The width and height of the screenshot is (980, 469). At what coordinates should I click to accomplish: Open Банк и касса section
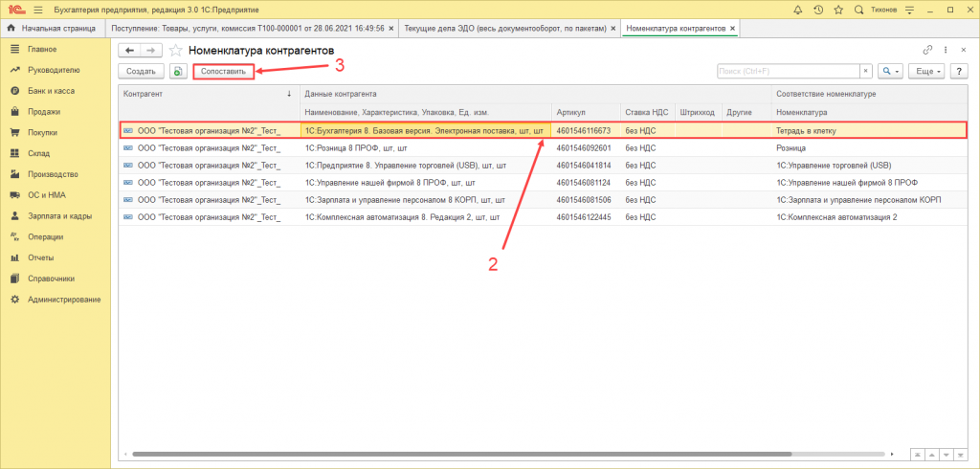point(52,91)
